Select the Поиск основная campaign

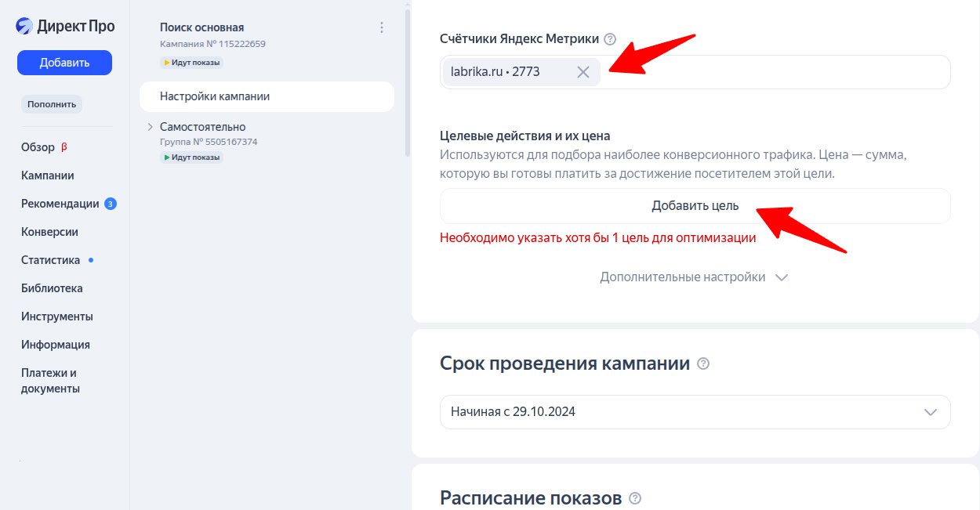201,27
